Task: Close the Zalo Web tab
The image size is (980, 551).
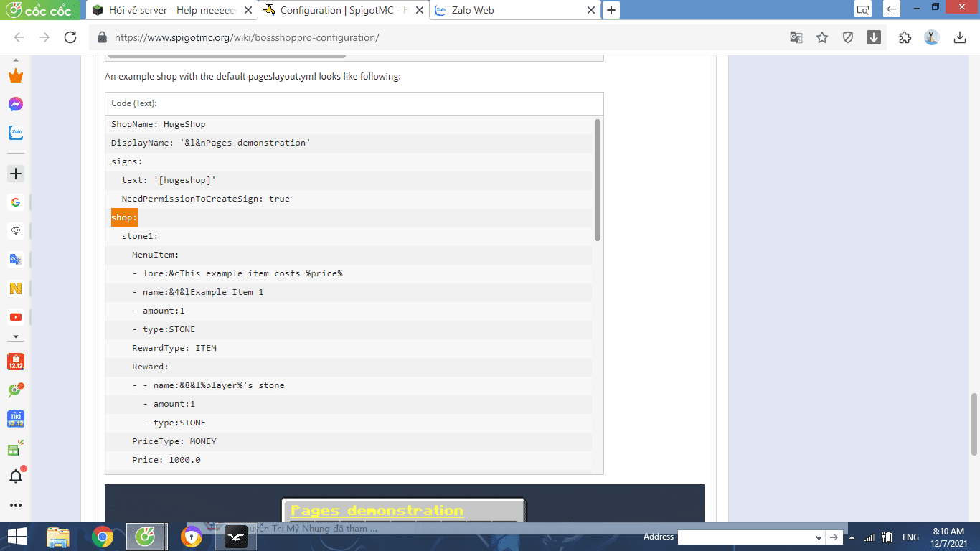Action: click(x=591, y=10)
